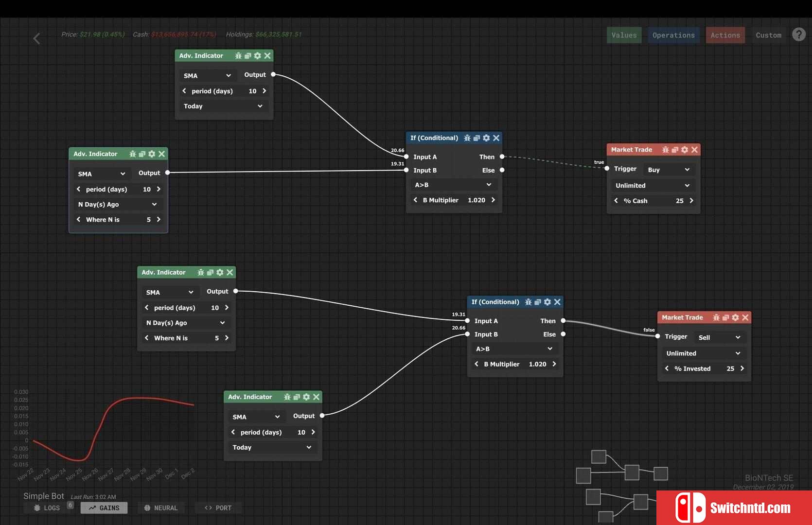Open the Actions node palette
Screen dimensions: 812x525
pyautogui.click(x=725, y=35)
